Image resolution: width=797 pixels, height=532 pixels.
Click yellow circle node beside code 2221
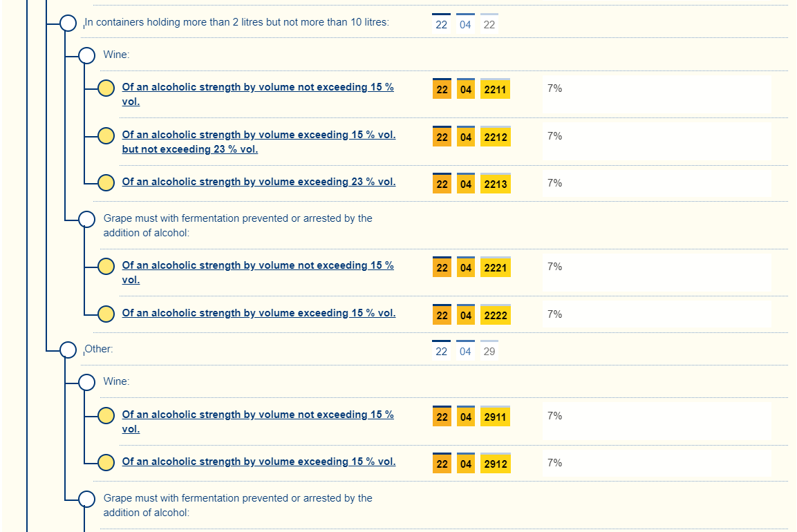(106, 267)
